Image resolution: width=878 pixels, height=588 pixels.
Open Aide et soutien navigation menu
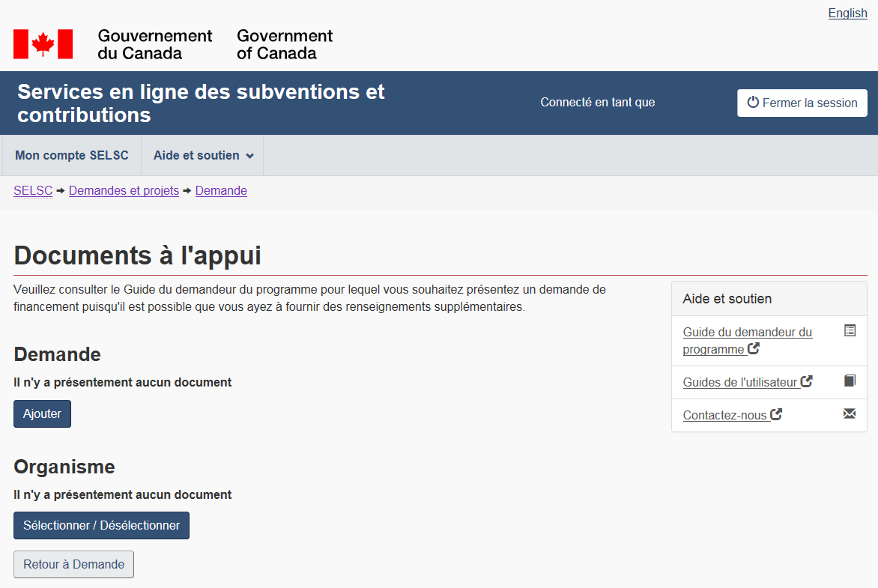pyautogui.click(x=196, y=156)
